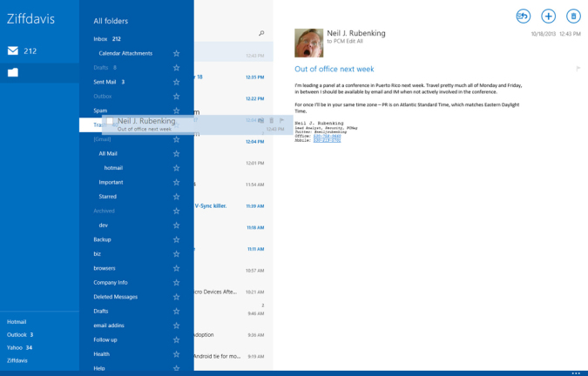Click the search magnifier icon
588x376 pixels.
[261, 33]
